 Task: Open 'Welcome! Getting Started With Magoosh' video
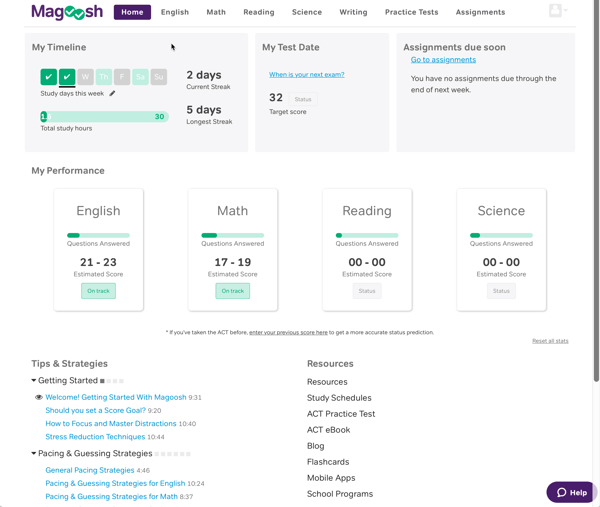coord(116,397)
